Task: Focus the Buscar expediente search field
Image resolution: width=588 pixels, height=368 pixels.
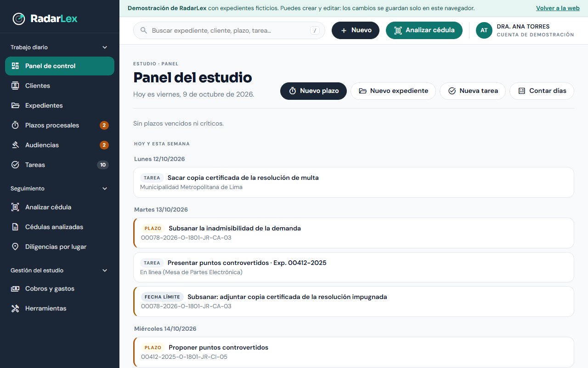Action: (229, 30)
